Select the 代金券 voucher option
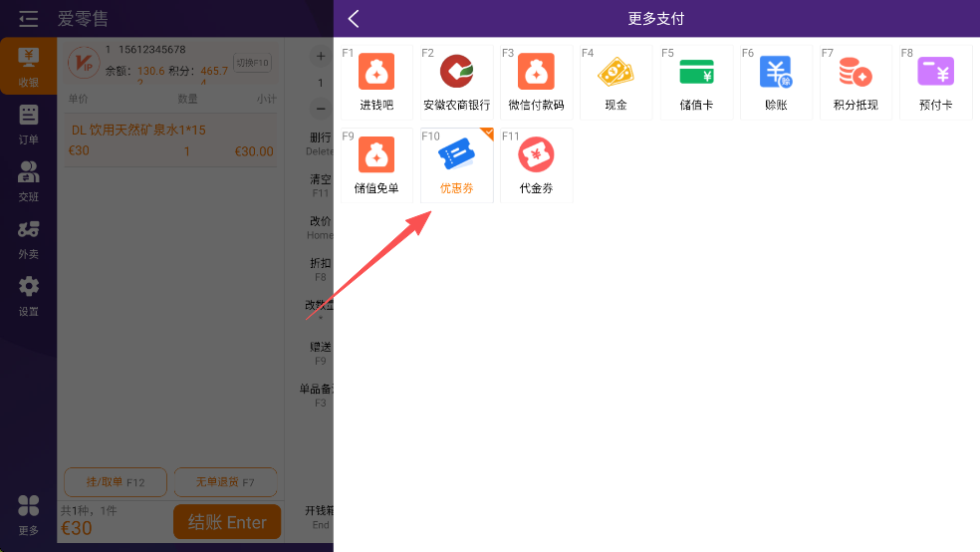 pyautogui.click(x=536, y=164)
